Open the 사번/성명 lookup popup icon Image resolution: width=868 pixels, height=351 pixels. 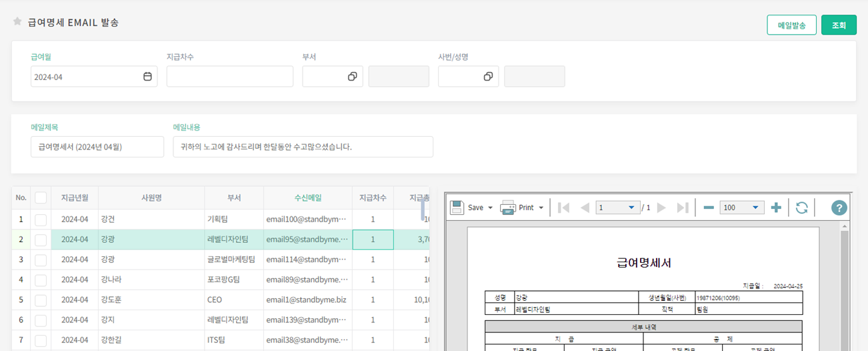tap(488, 77)
